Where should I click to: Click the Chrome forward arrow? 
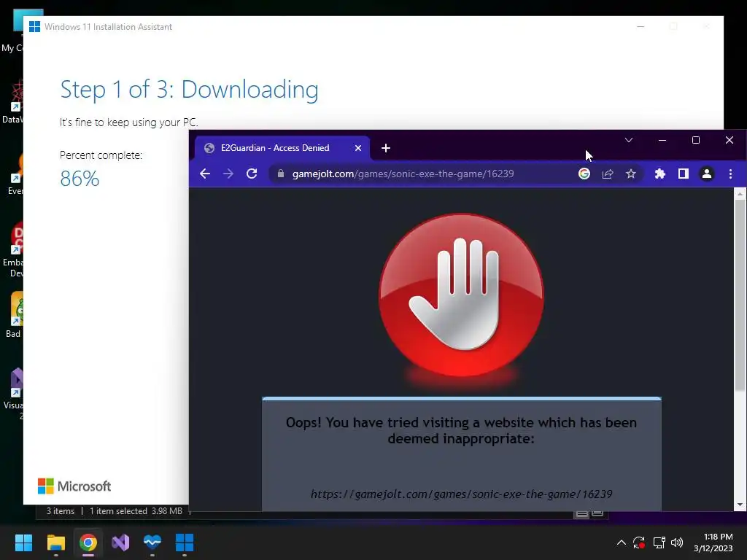pos(228,174)
